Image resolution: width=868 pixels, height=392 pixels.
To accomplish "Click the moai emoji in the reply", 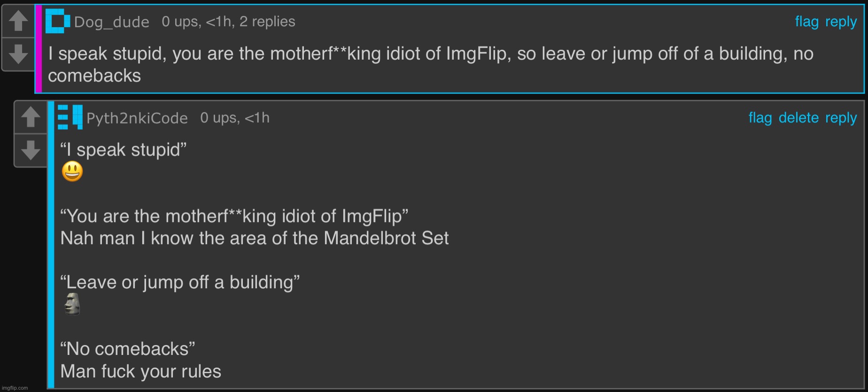I will click(71, 304).
